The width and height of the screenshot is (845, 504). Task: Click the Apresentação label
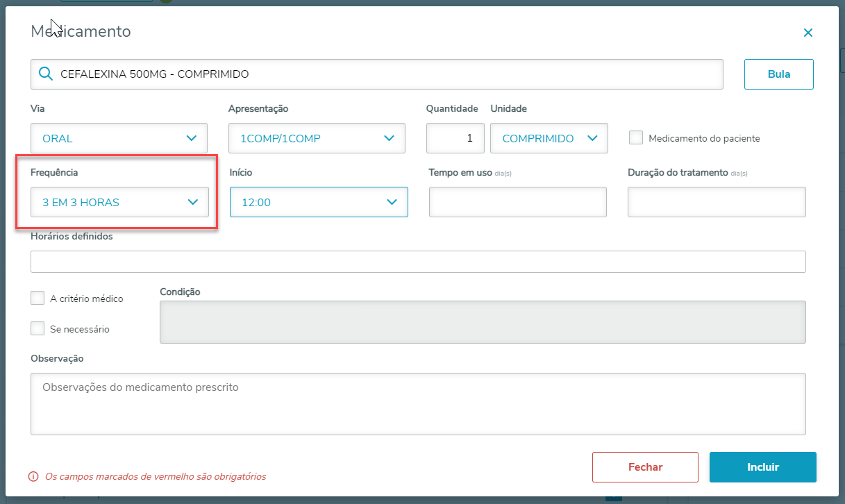(258, 108)
